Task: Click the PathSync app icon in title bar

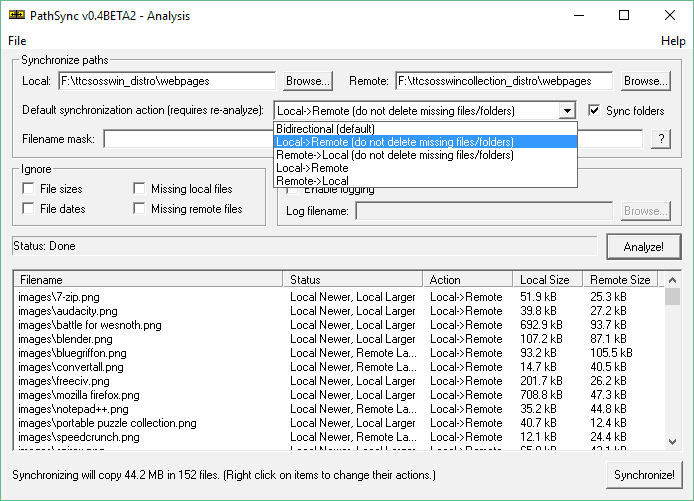Action: click(17, 16)
